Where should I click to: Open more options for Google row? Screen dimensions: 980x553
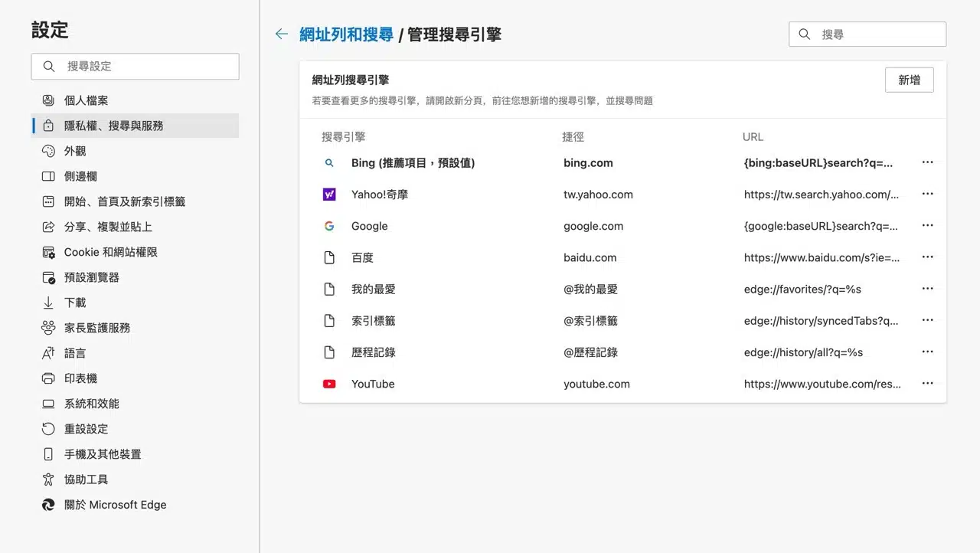[x=927, y=226]
